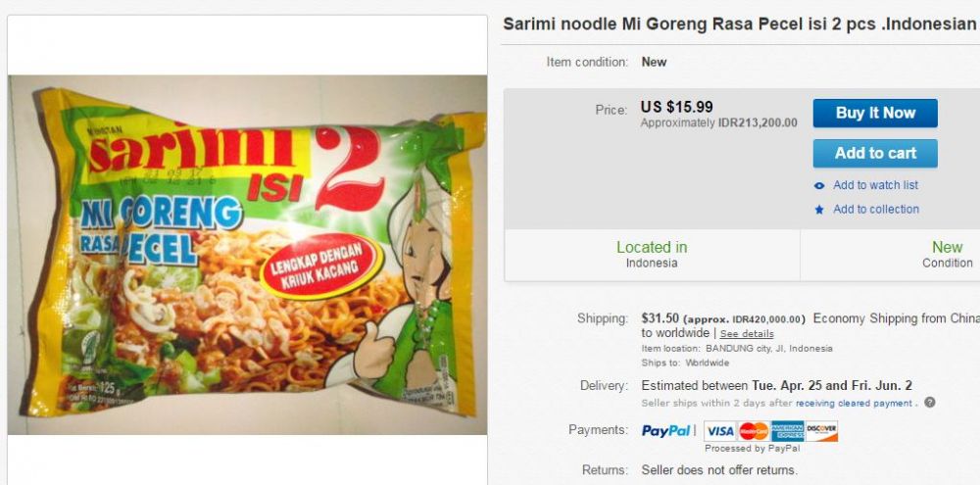Click the Add to watch list link
The width and height of the screenshot is (980, 485).
pyautogui.click(x=875, y=185)
